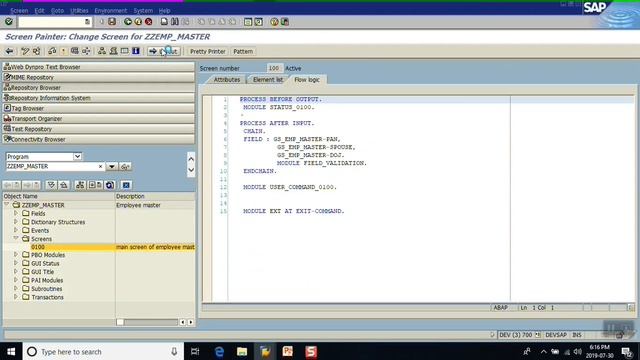
Task: Click the Layout button
Action: (x=164, y=51)
